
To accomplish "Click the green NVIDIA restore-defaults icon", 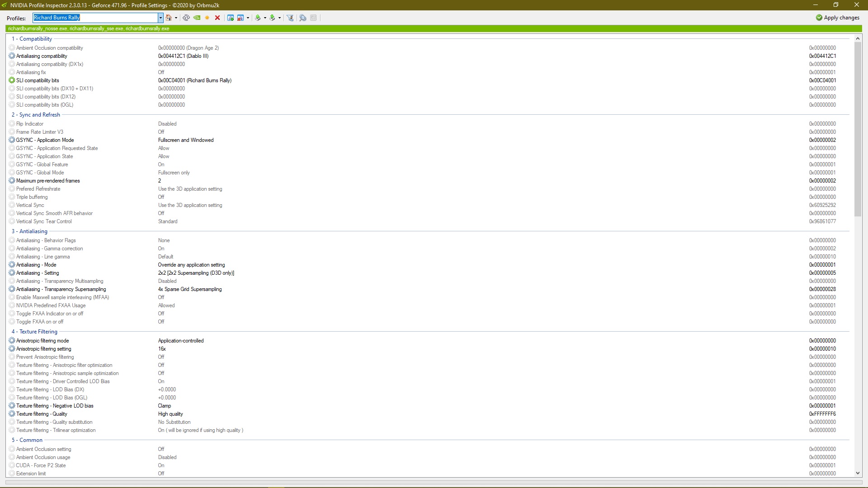I will (197, 18).
